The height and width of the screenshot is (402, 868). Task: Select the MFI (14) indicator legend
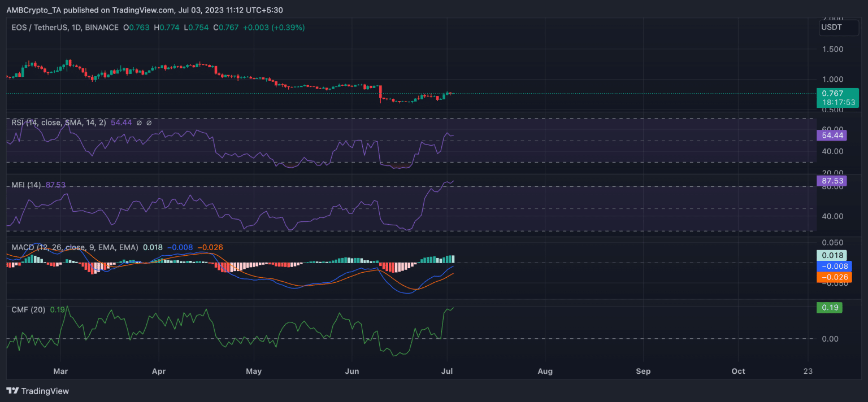pyautogui.click(x=26, y=185)
